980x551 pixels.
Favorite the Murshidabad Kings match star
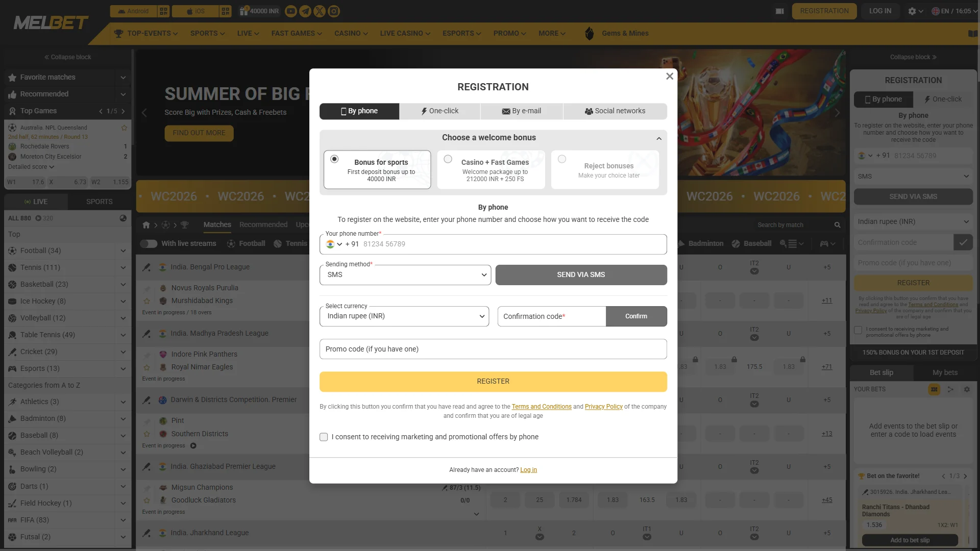pos(147,301)
